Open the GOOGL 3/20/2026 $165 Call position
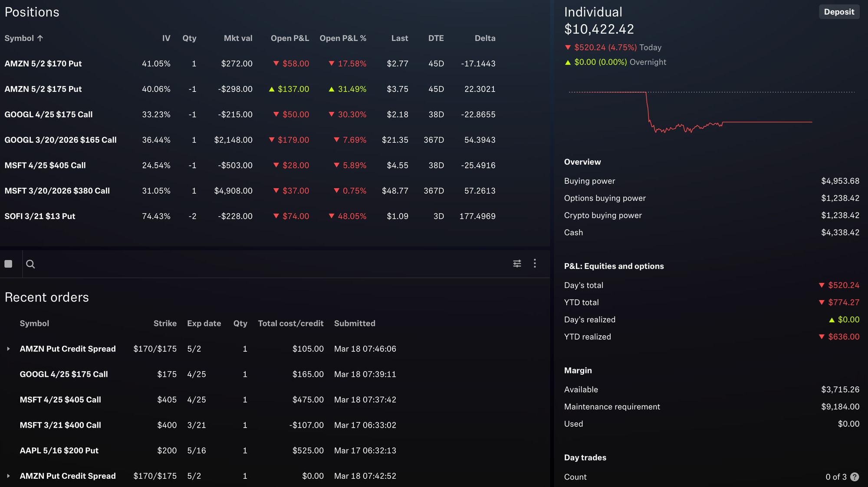The image size is (868, 487). [250, 140]
